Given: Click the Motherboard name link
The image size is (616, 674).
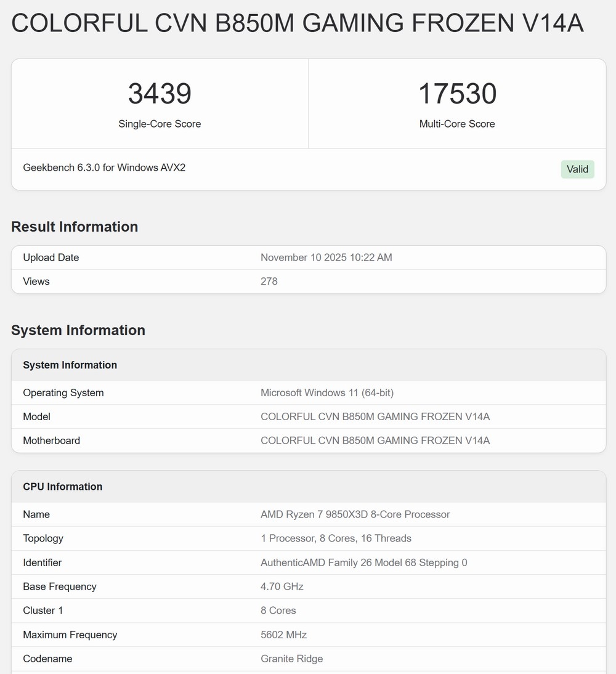Looking at the screenshot, I should [x=375, y=441].
